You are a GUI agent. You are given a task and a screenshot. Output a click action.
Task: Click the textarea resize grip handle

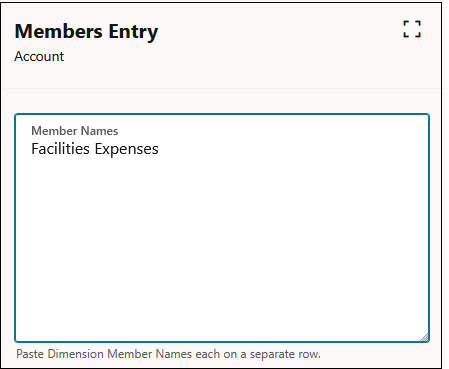click(425, 338)
